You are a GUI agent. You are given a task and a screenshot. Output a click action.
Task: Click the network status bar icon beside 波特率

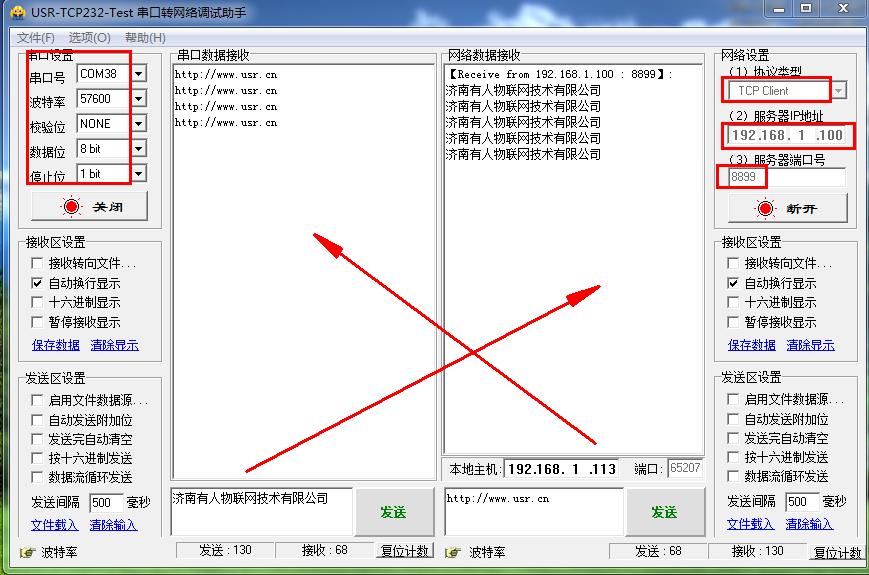click(x=453, y=552)
